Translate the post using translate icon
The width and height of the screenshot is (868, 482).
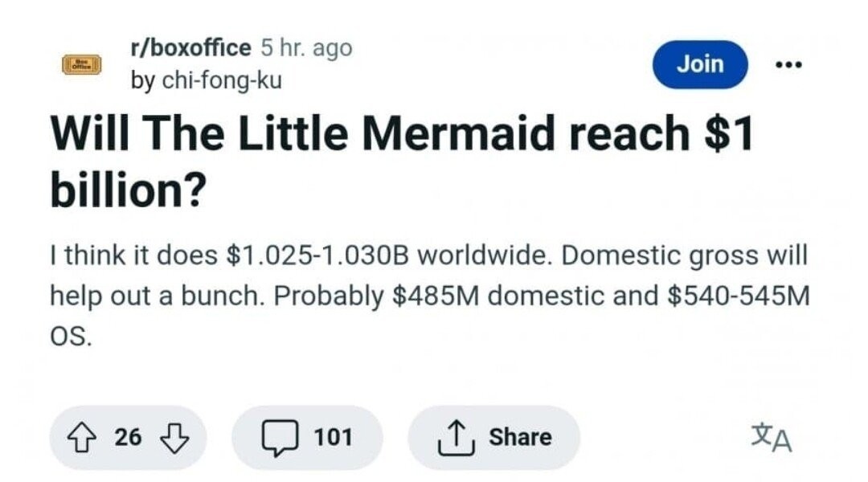coord(771,438)
